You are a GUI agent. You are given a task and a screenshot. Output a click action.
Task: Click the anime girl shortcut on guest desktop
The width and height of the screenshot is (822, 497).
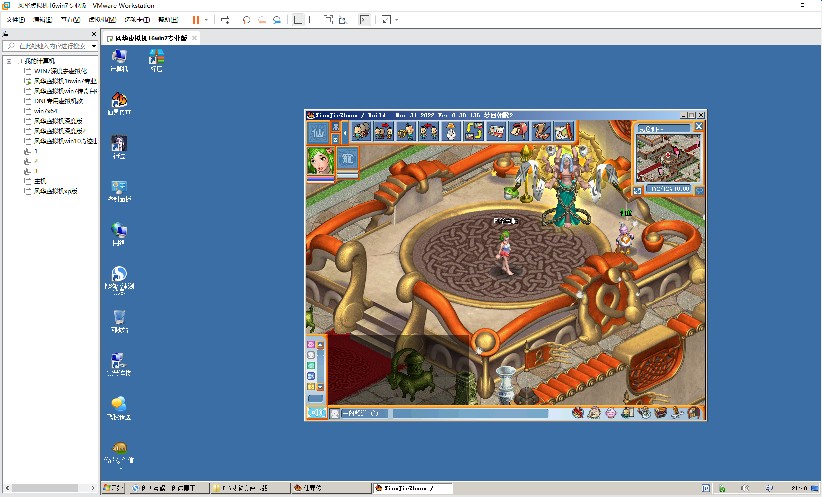(119, 147)
